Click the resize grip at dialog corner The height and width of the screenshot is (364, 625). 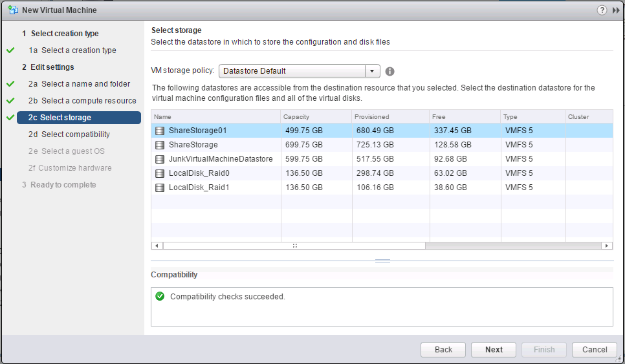(618, 358)
